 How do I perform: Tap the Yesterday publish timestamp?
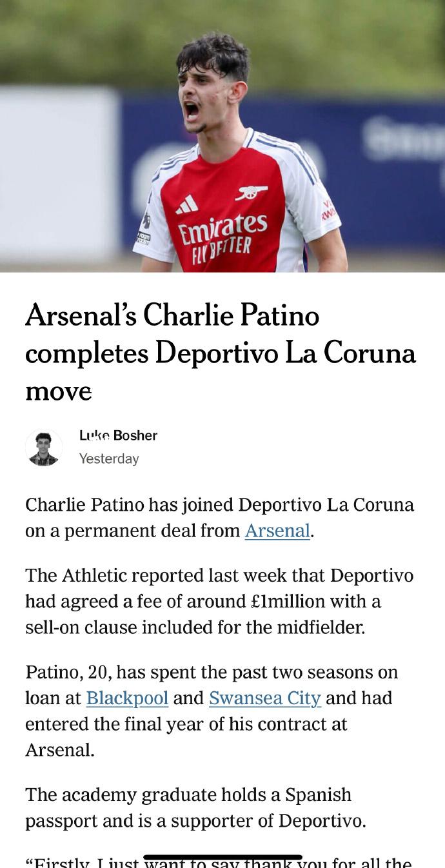[109, 459]
